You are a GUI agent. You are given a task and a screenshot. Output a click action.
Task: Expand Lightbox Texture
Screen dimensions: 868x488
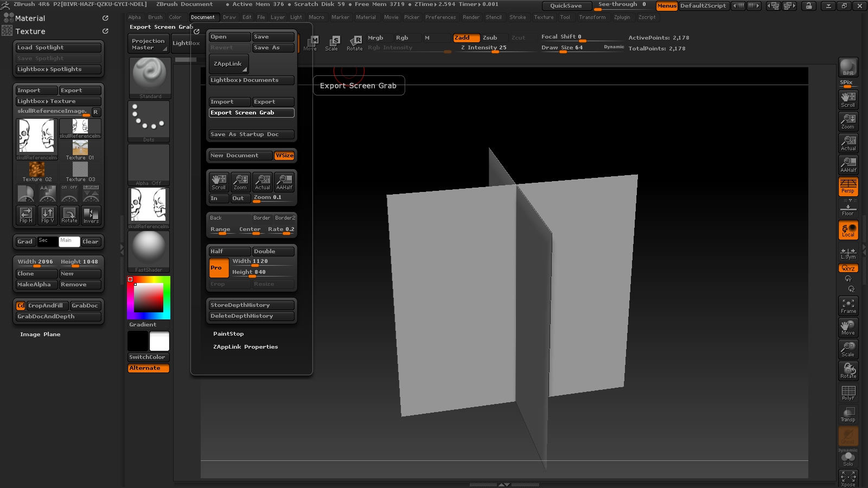coord(59,101)
